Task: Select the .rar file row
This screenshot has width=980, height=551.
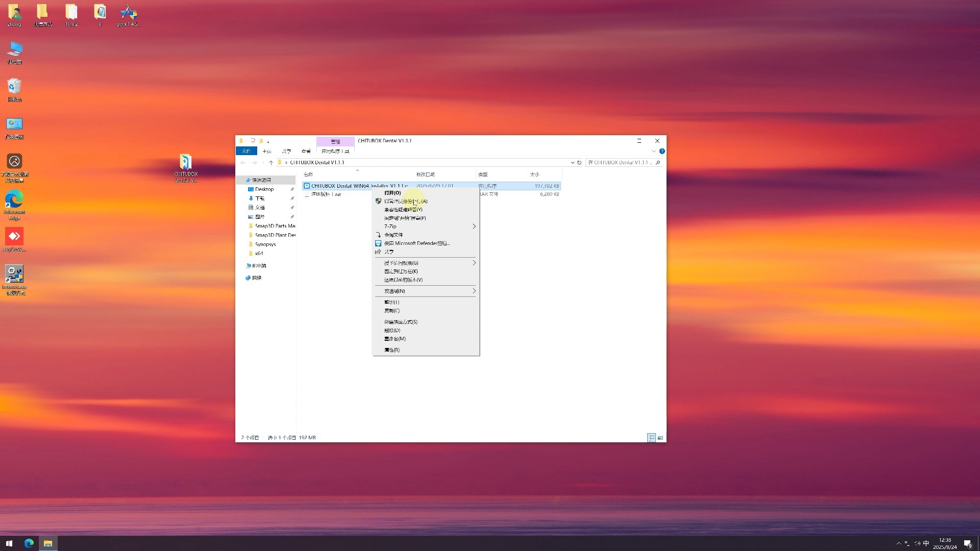Action: click(431, 194)
